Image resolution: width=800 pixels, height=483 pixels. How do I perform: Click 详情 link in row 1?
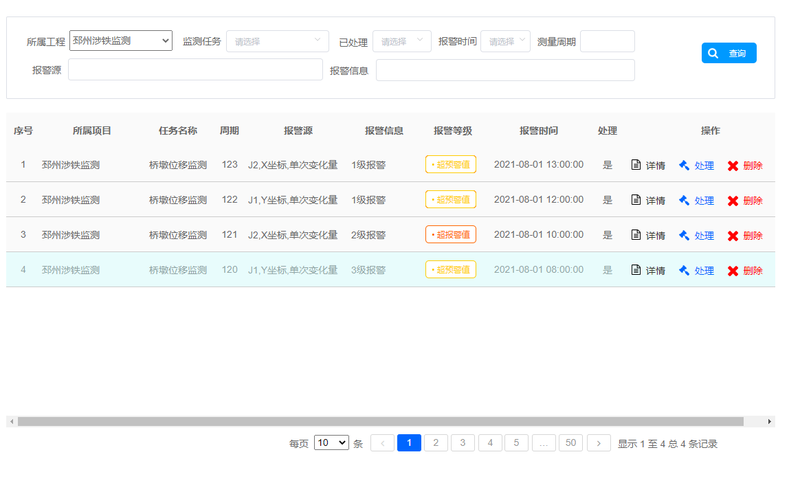pos(656,165)
